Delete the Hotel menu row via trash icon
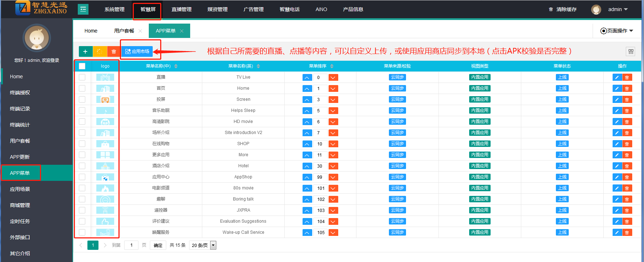The width and height of the screenshot is (644, 262). [627, 166]
